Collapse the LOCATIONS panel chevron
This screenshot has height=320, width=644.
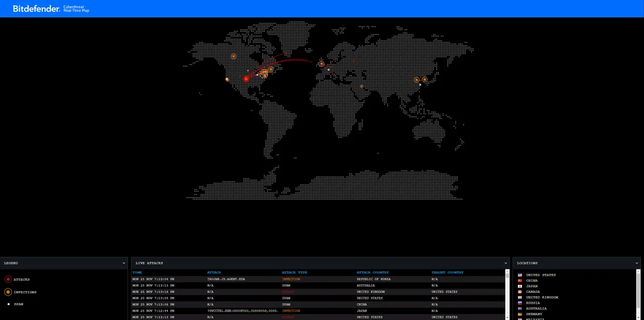coord(637,263)
